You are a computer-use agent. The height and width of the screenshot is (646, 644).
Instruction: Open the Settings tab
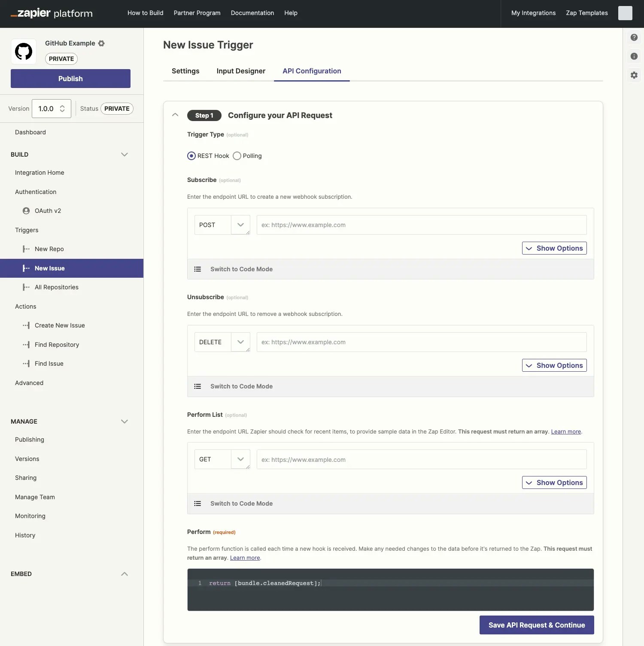[185, 71]
